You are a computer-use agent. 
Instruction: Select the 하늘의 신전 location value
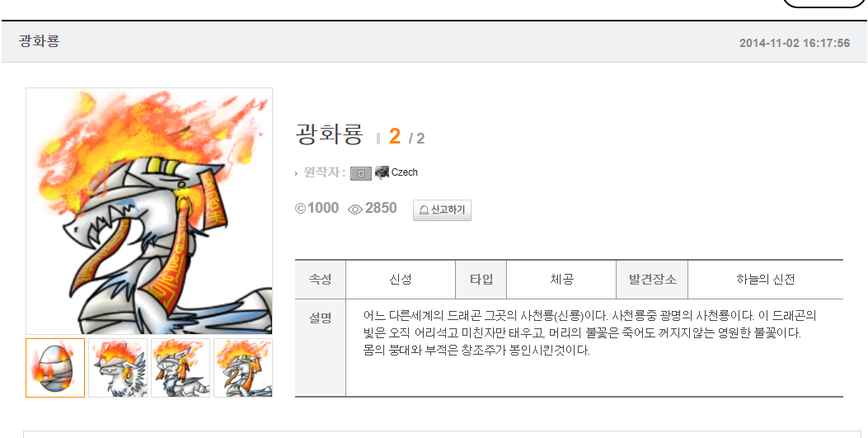pyautogui.click(x=766, y=280)
